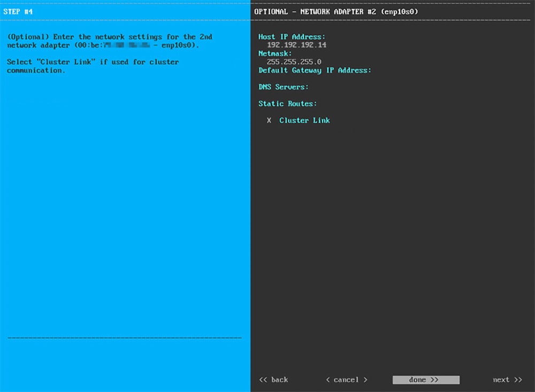This screenshot has width=535, height=392.
Task: Choose the cancel button
Action: [x=346, y=380]
